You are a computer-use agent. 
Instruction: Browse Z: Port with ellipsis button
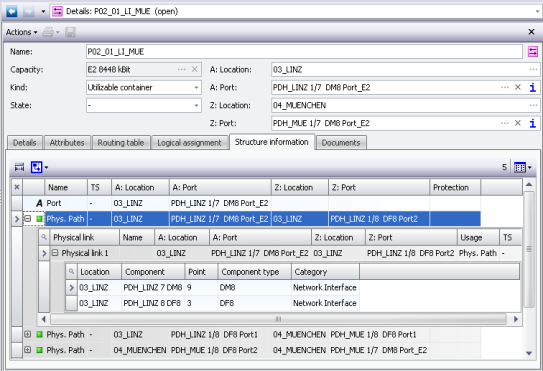505,123
